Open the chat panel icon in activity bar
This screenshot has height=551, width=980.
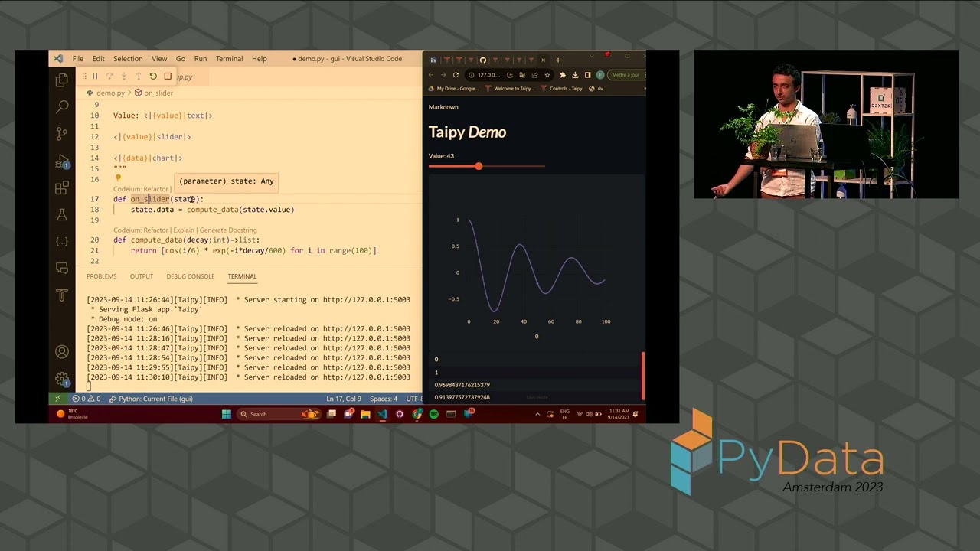pyautogui.click(x=62, y=268)
